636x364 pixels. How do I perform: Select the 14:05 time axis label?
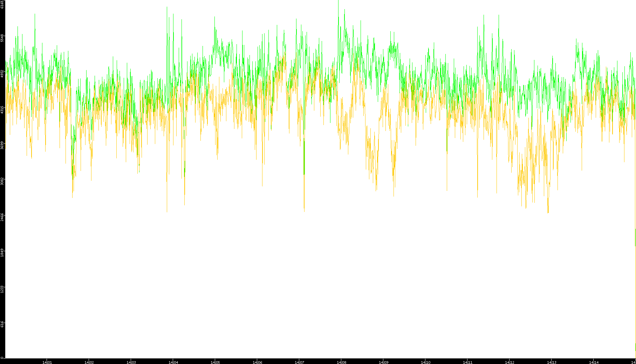[x=215, y=362]
